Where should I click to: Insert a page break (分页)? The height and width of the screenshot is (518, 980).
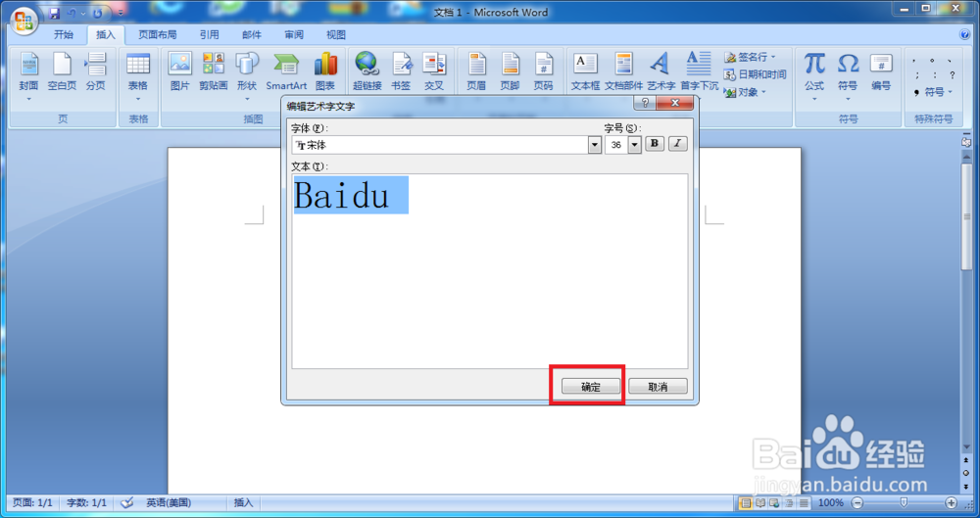tap(96, 71)
